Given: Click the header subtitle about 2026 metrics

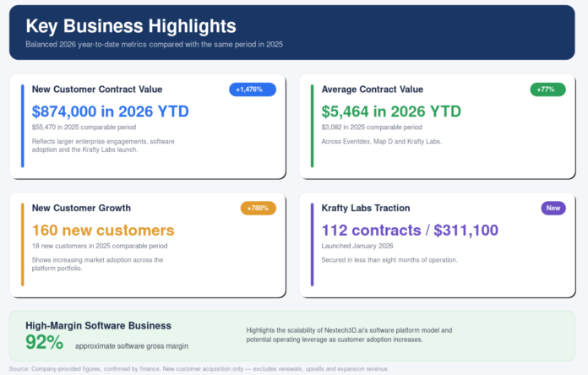Looking at the screenshot, I should (154, 44).
